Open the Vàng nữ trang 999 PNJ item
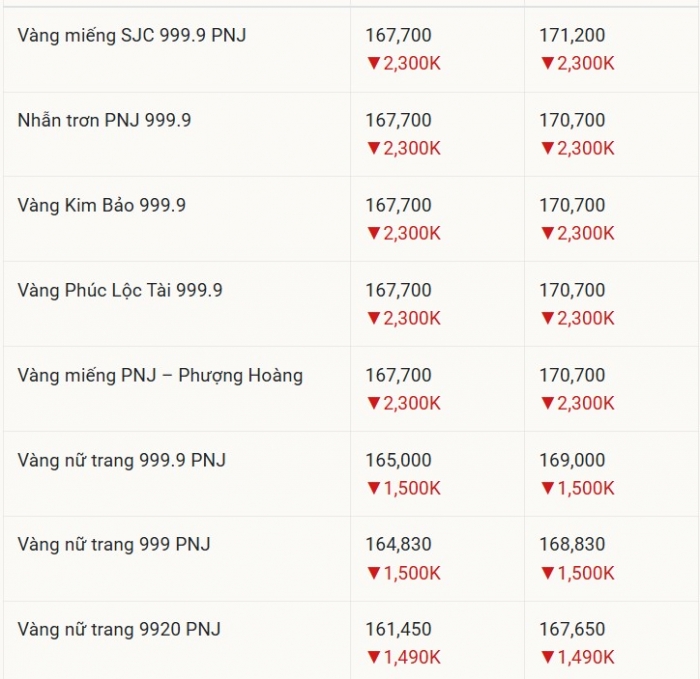This screenshot has height=679, width=700. 114,546
